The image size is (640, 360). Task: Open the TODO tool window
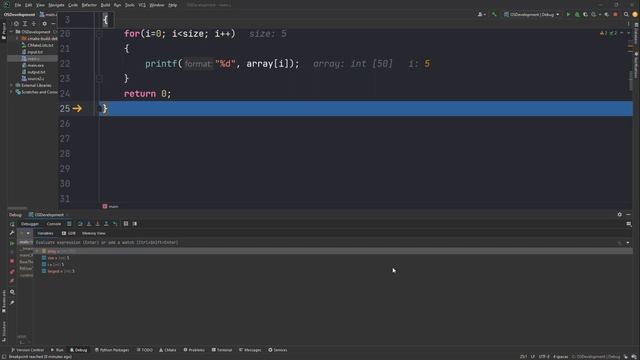(145, 350)
